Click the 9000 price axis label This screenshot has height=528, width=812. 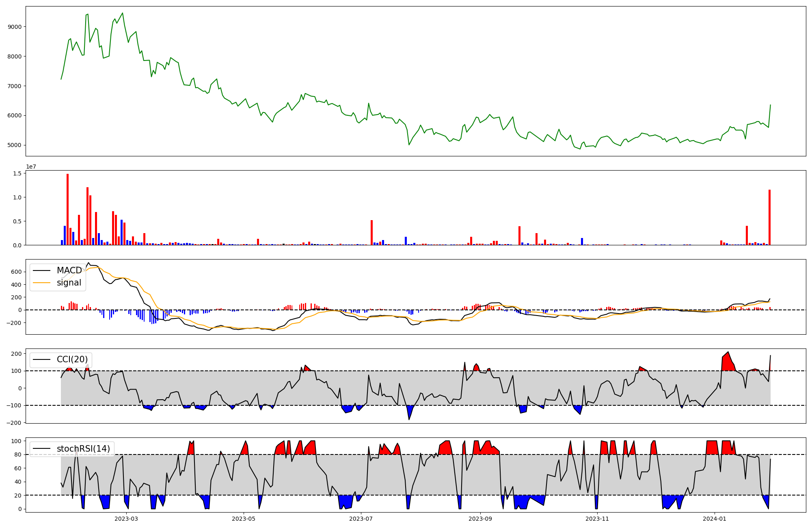click(15, 27)
